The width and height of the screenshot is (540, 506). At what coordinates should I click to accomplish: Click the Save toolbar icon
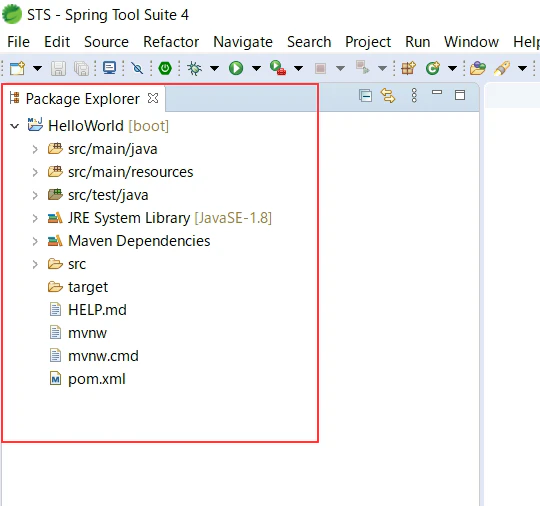point(58,68)
